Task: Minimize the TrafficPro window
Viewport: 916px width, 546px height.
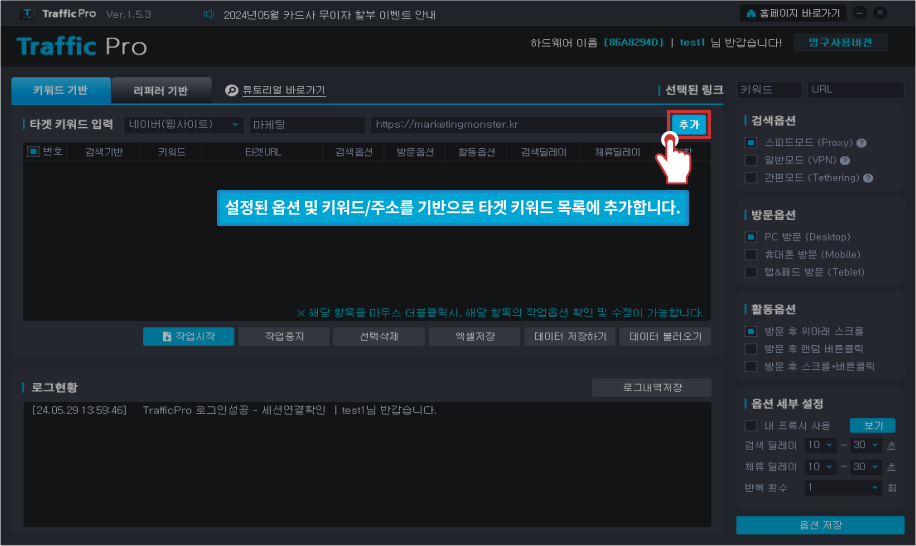Action: point(859,13)
